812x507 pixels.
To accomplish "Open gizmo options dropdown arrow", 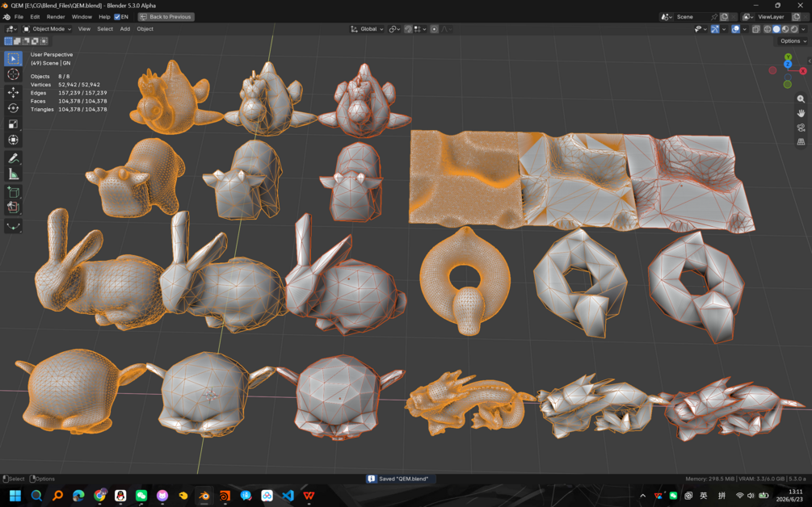I will click(724, 29).
